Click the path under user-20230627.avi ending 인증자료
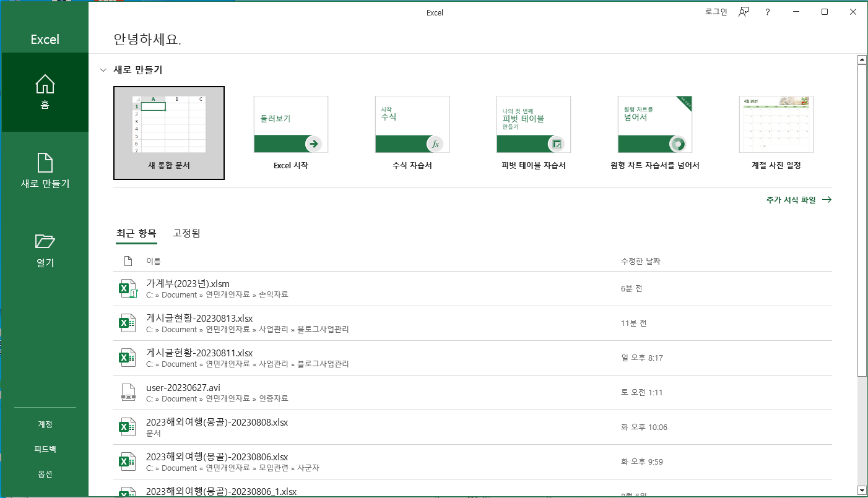Screen dimensions: 868x498 (x=217, y=399)
